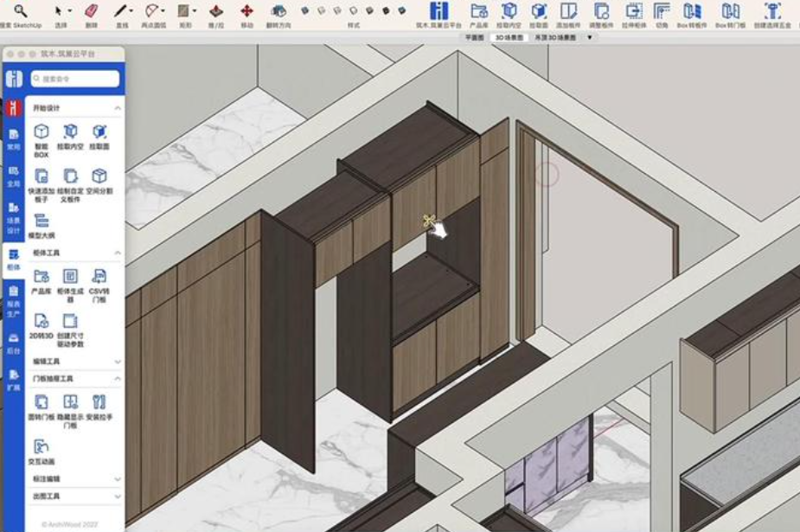800x532 pixels.
Task: Click the Box转门板 toolbar icon
Action: (x=730, y=11)
